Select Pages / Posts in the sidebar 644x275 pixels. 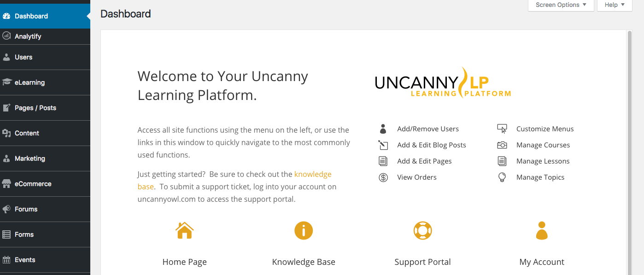35,108
